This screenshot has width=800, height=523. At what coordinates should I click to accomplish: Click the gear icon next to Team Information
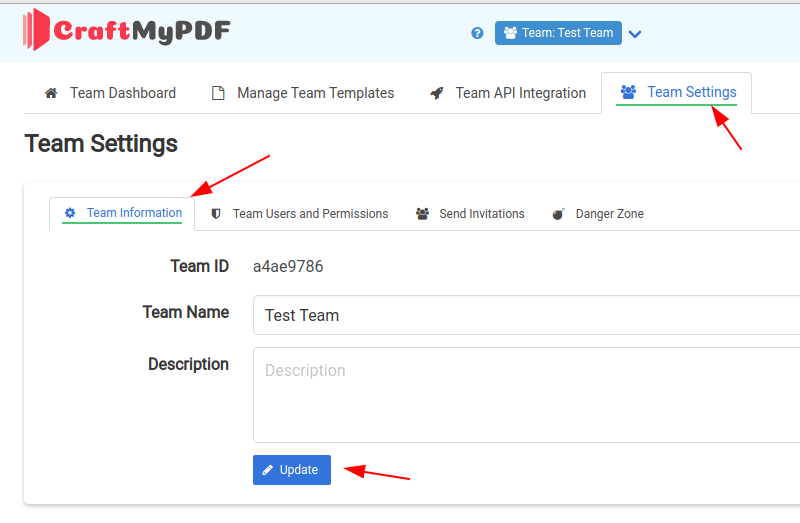[70, 213]
